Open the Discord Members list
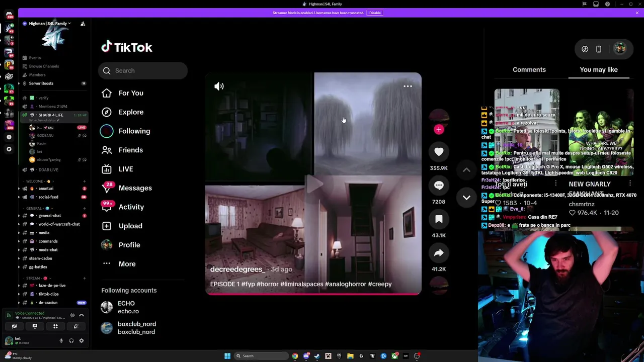Image resolution: width=644 pixels, height=362 pixels. click(x=37, y=75)
